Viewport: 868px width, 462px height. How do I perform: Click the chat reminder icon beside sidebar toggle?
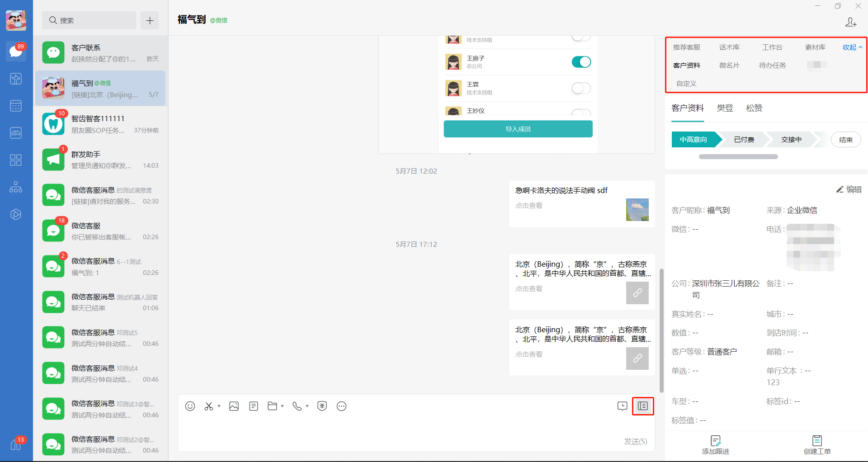[x=623, y=406]
